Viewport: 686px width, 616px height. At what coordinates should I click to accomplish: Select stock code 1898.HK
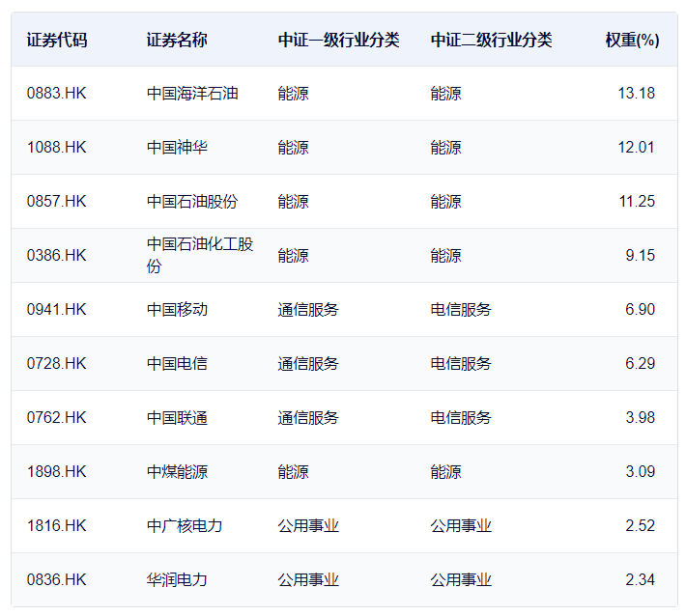(x=56, y=472)
